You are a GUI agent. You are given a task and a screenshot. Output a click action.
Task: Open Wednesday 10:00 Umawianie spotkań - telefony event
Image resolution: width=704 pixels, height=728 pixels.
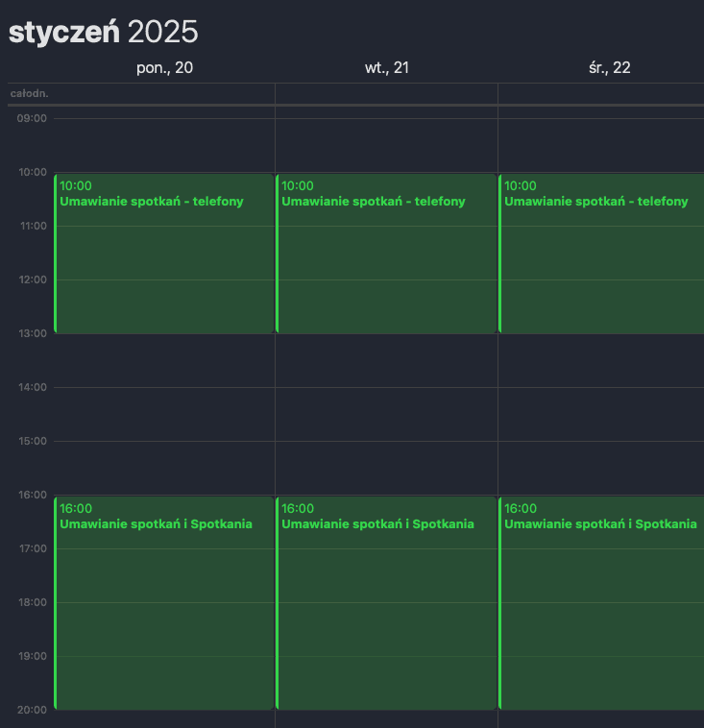601,254
